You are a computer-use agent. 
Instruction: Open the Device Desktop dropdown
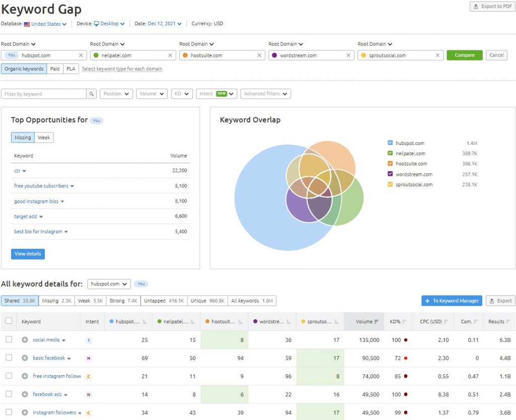pyautogui.click(x=109, y=24)
